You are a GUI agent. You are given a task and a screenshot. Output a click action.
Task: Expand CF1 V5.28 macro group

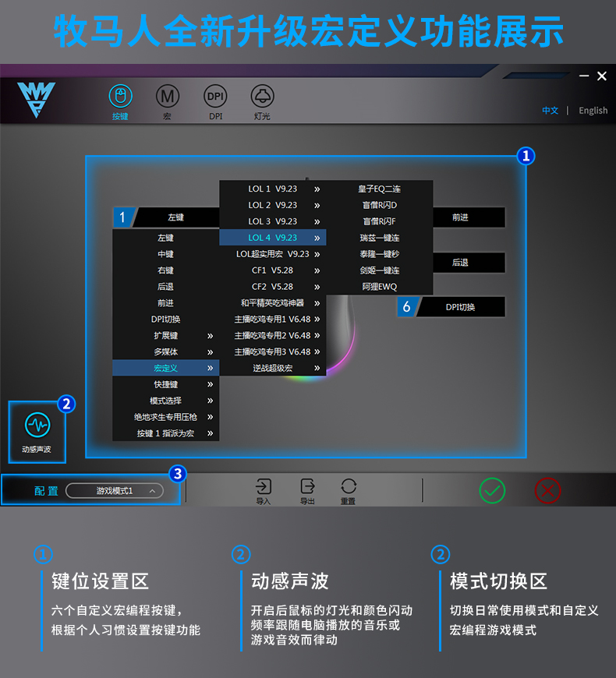[273, 270]
